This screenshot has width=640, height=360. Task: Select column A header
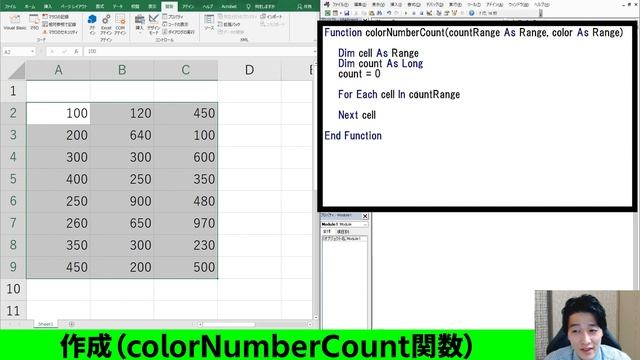pyautogui.click(x=58, y=70)
